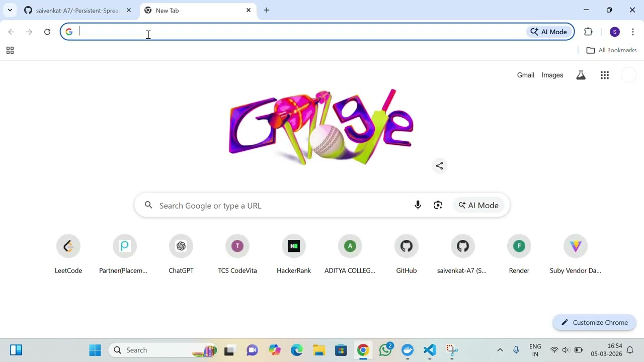
Task: Open the HackerRank shortcut
Action: coord(294,254)
